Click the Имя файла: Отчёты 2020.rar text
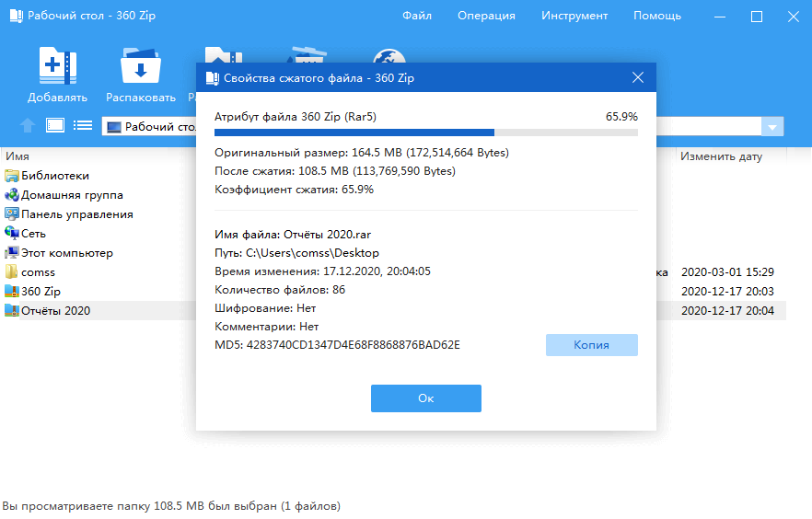The image size is (812, 519). coord(293,235)
